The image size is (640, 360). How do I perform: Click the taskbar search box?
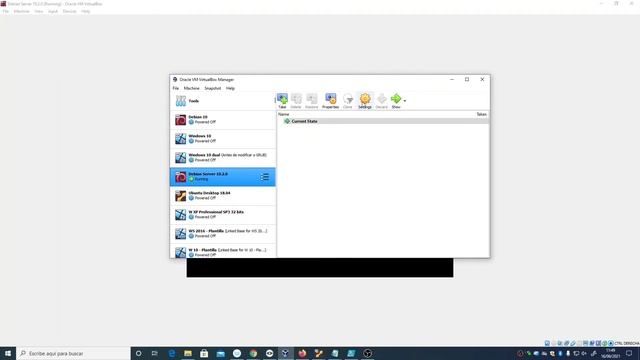pyautogui.click(x=73, y=353)
